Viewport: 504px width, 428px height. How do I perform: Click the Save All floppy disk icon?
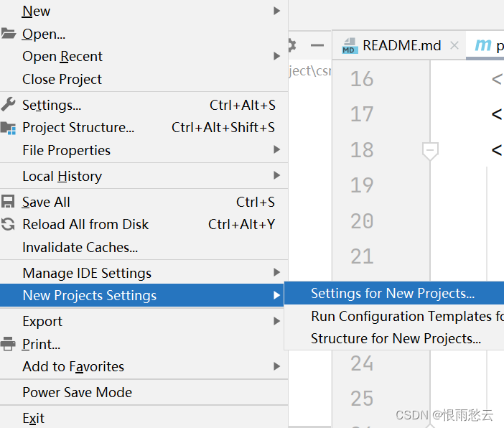pyautogui.click(x=8, y=202)
